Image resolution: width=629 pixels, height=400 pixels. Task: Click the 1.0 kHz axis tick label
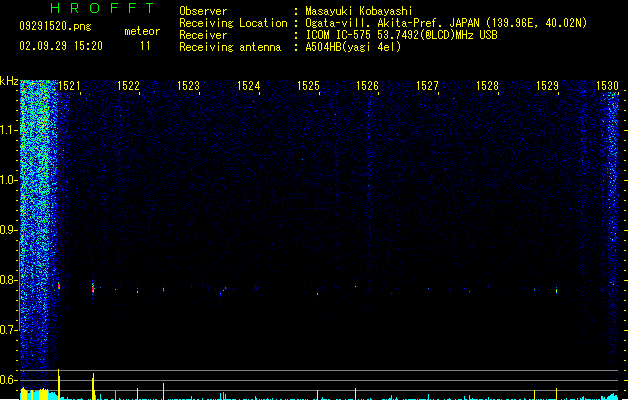9,180
